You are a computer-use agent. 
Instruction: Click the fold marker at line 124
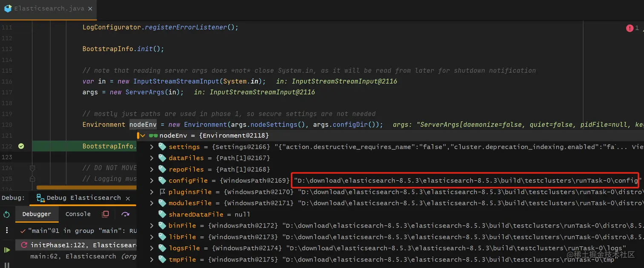[32, 168]
